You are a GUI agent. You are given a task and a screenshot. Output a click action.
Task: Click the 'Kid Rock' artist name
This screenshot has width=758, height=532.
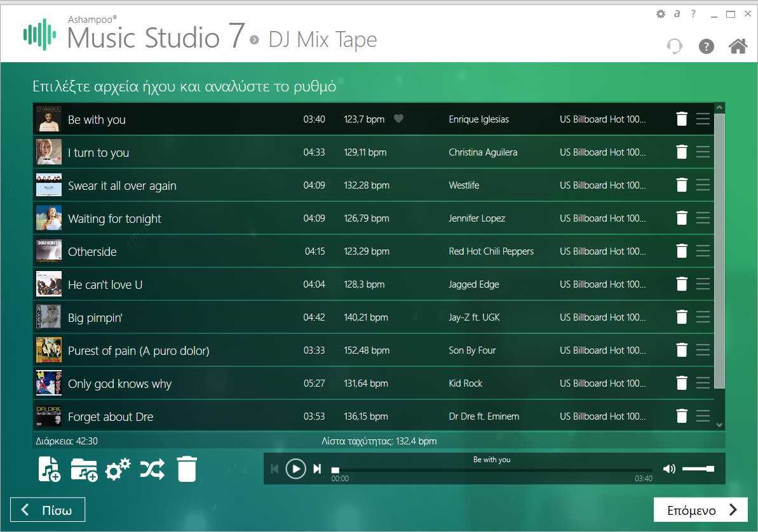(465, 383)
